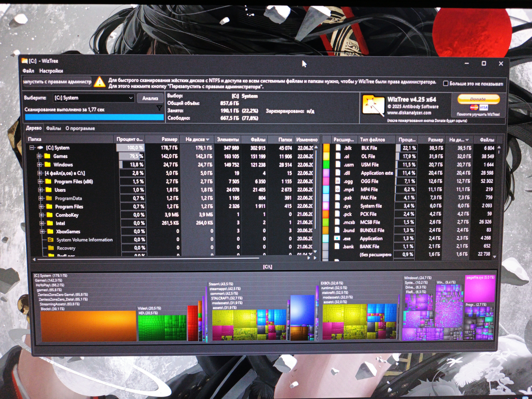The image size is (532, 399).
Task: Click the C: System drive icon
Action: pos(40,148)
